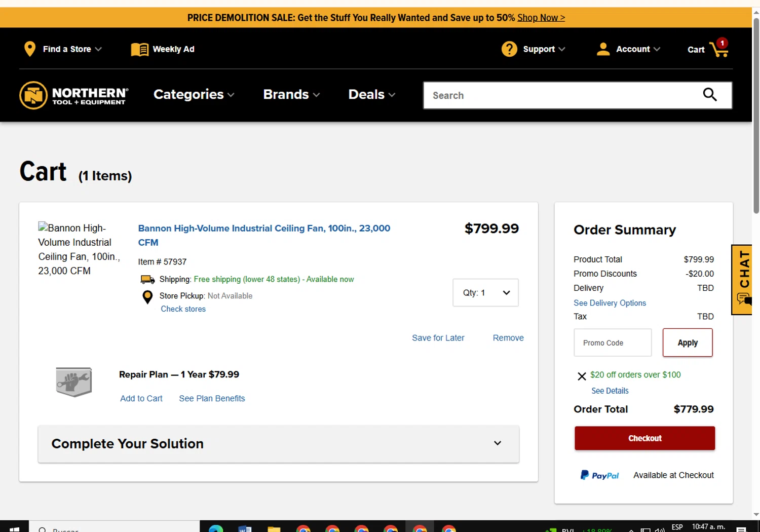This screenshot has height=532, width=760.
Task: Open the Categories menu
Action: coord(194,95)
